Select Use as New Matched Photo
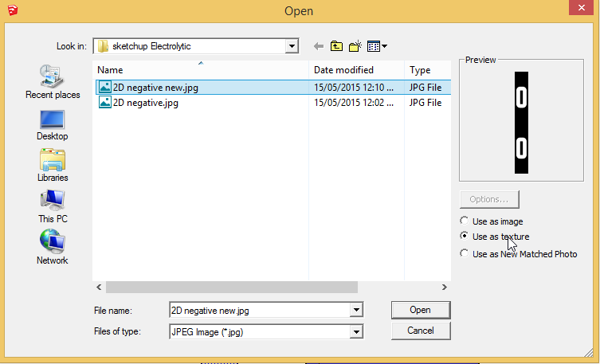This screenshot has height=364, width=600. 465,253
